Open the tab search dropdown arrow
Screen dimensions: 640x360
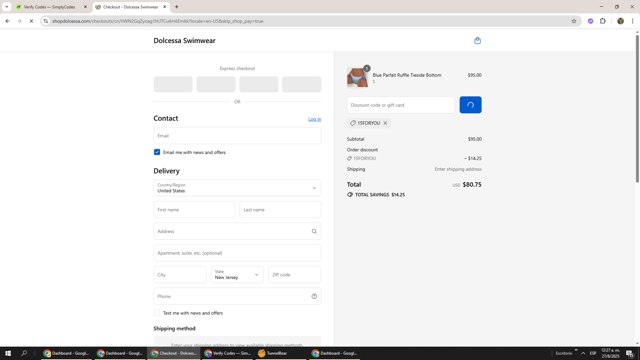pyautogui.click(x=7, y=7)
